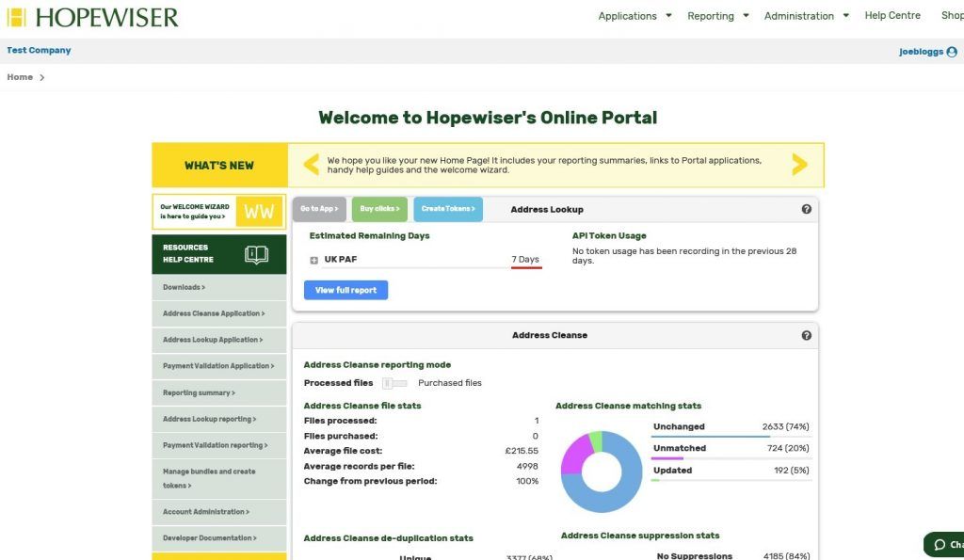Open the chat widget
The width and height of the screenshot is (964, 560).
click(944, 544)
